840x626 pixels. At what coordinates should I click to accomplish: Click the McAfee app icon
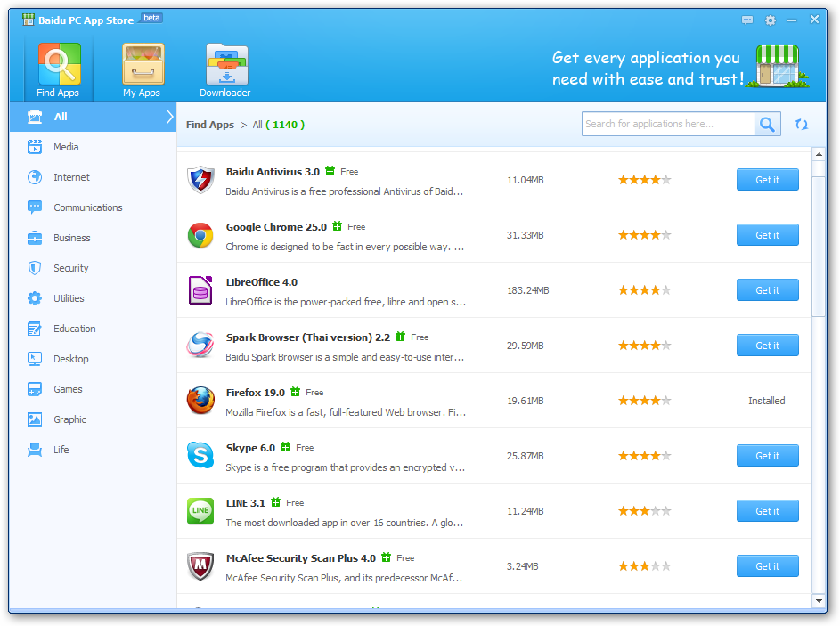point(200,566)
